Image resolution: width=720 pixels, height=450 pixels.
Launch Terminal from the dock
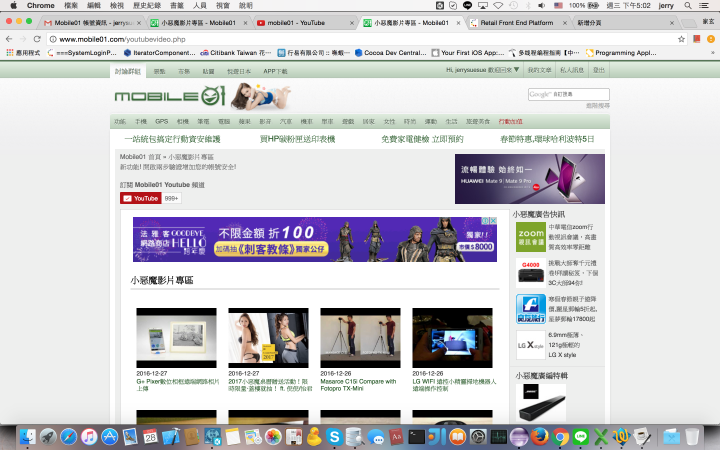pos(416,437)
